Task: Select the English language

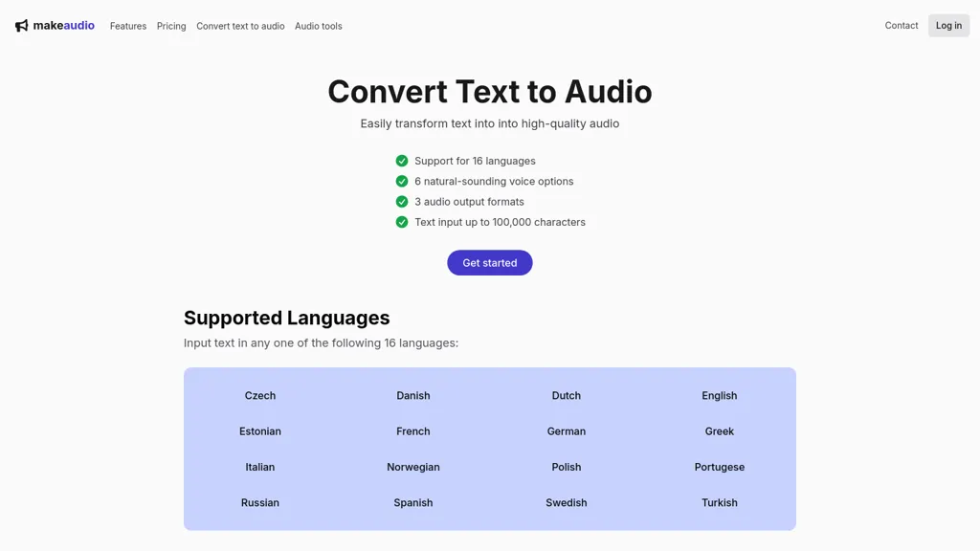Action: 719,395
